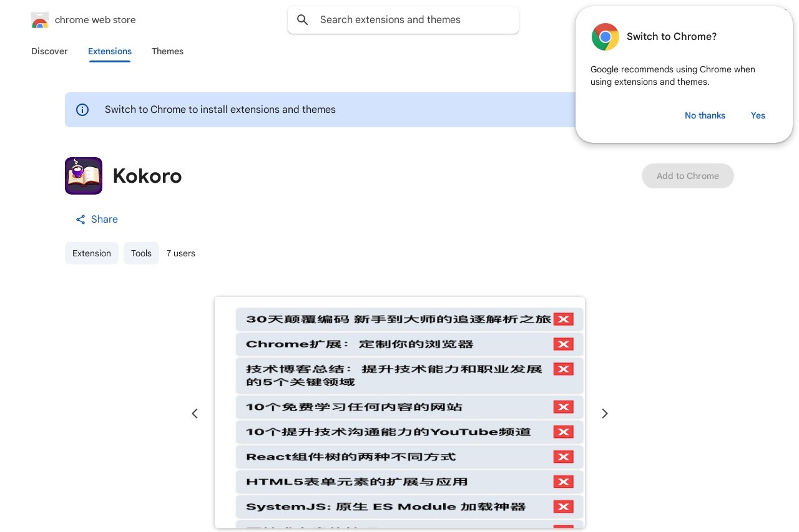Screen dimensions: 799x532
Task: Click red X beside Chrome扩展 row
Action: (563, 344)
